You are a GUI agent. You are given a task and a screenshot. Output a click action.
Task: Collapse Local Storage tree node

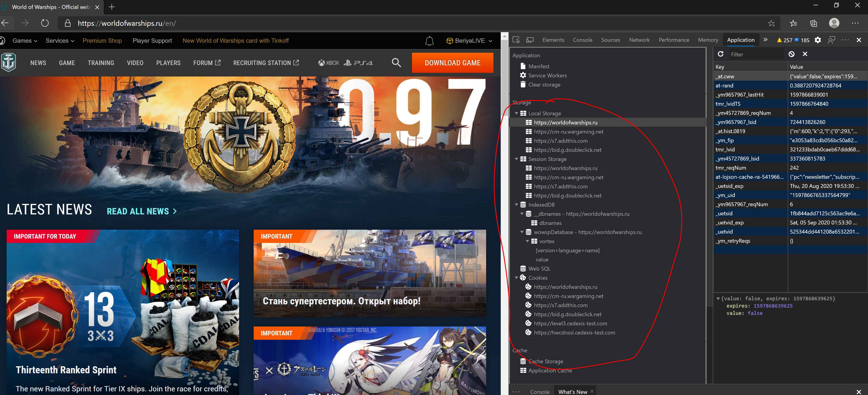tap(516, 113)
